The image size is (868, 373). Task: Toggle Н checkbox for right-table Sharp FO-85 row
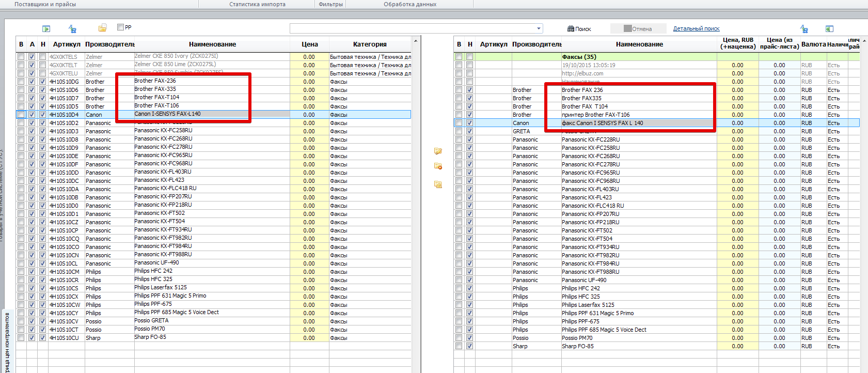[469, 346]
